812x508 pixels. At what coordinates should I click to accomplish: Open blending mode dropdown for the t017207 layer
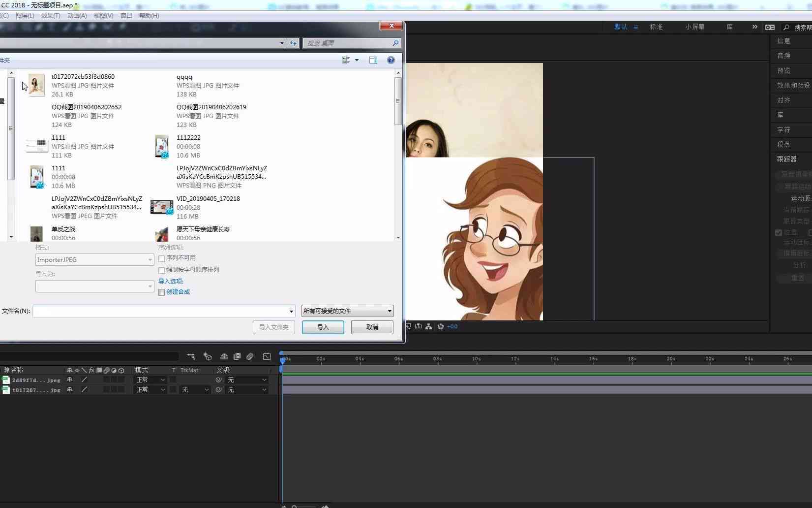(x=150, y=390)
